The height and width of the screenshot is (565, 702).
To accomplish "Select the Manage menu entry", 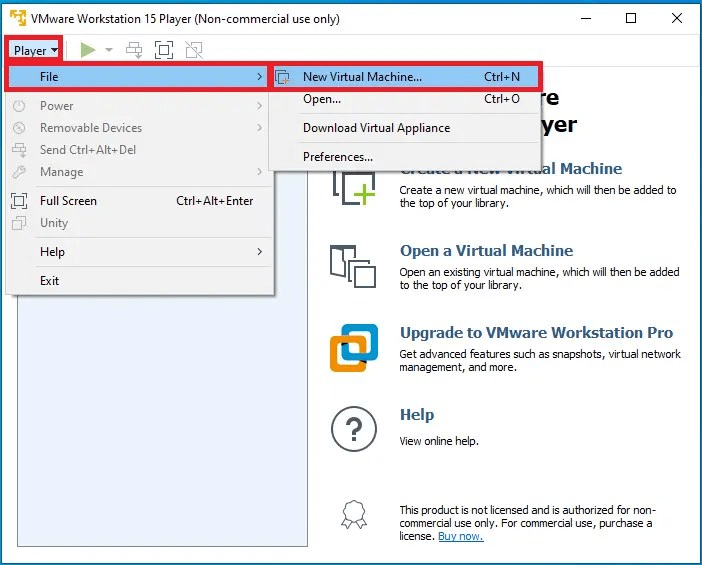I will pyautogui.click(x=138, y=172).
